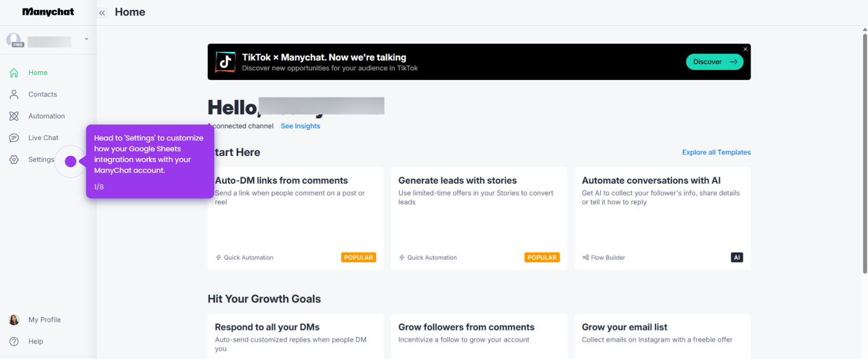Screen dimensions: 868x359
Task: Open Automate conversations with AI card
Action: [663, 218]
